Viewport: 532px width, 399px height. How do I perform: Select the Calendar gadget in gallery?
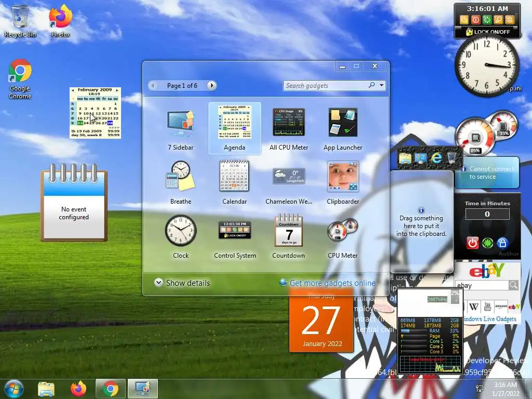[x=234, y=182]
